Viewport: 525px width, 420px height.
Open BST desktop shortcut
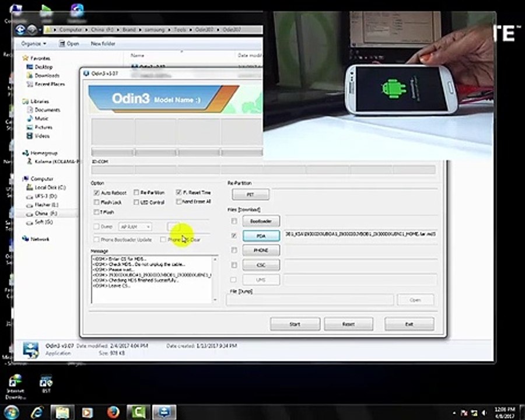coord(46,384)
